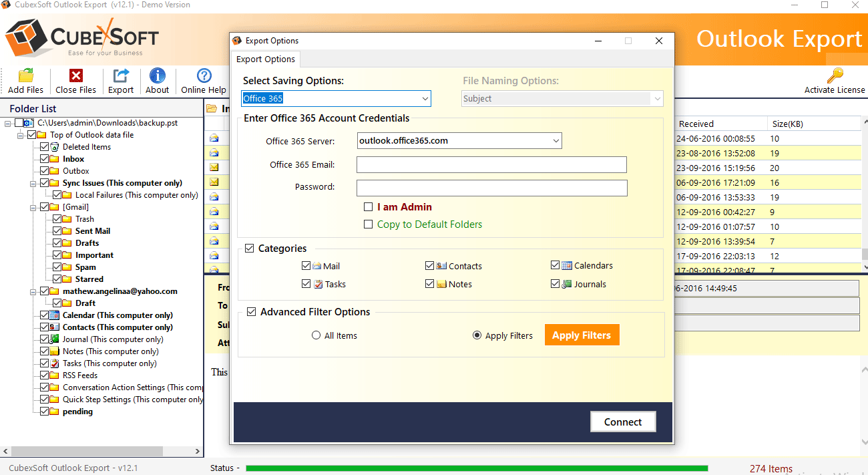Uncheck the Mail category checkbox
This screenshot has width=868, height=475.
306,266
